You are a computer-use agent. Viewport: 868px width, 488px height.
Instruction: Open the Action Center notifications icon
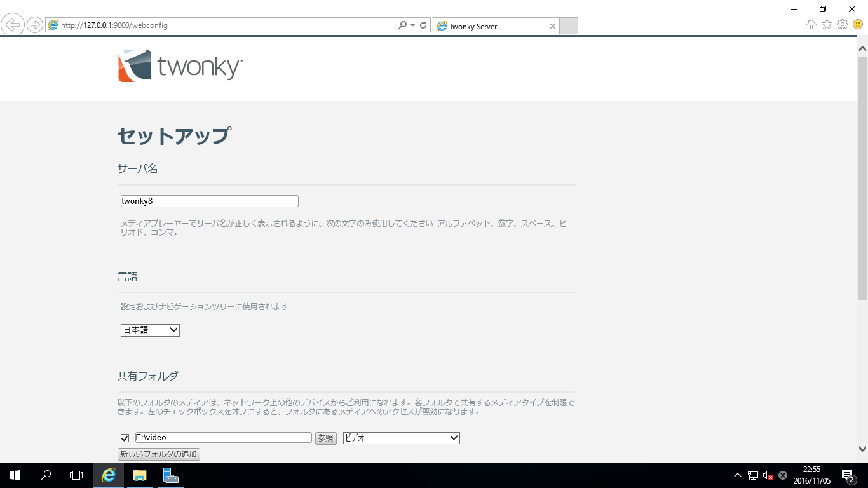[848, 475]
